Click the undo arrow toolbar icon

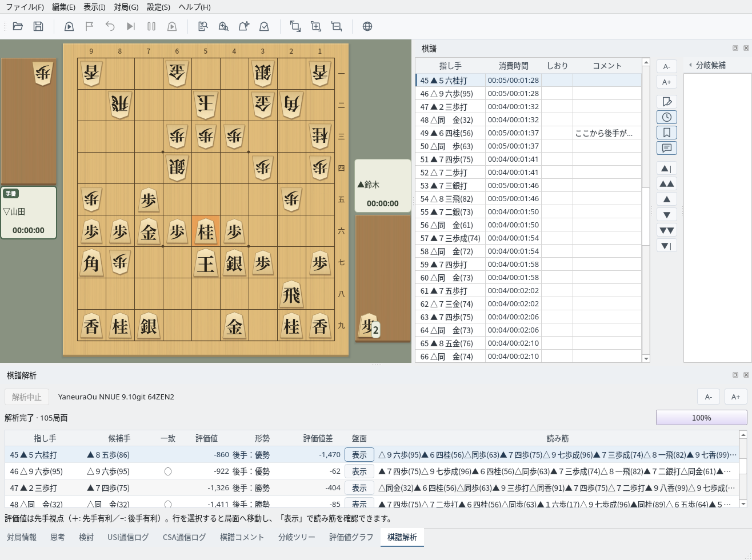point(110,26)
